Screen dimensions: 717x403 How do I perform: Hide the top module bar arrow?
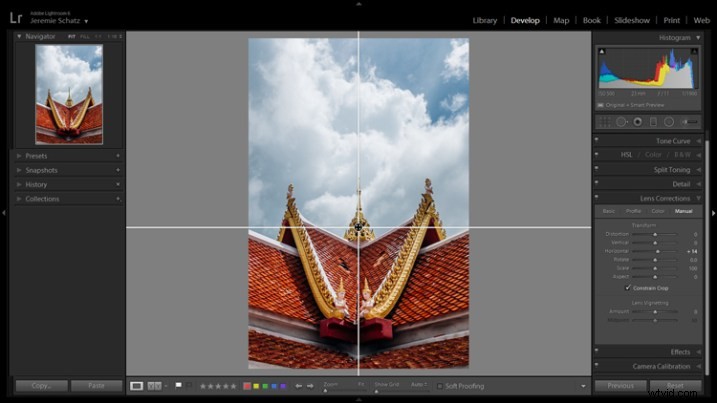pos(358,3)
